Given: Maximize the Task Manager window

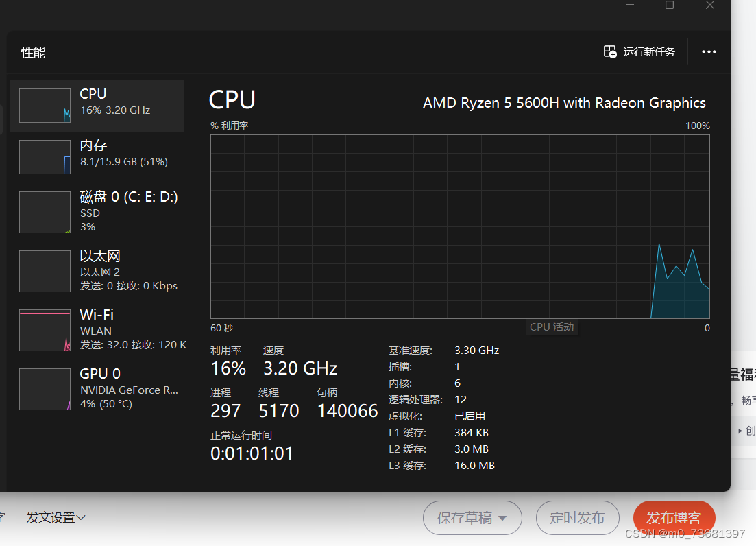Looking at the screenshot, I should click(670, 5).
